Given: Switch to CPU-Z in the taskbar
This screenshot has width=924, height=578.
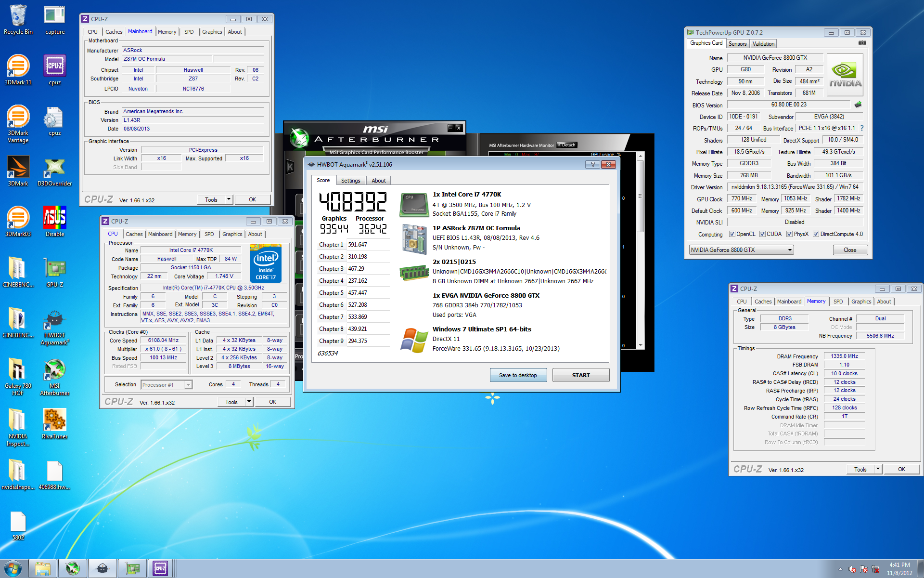Looking at the screenshot, I should pos(160,568).
